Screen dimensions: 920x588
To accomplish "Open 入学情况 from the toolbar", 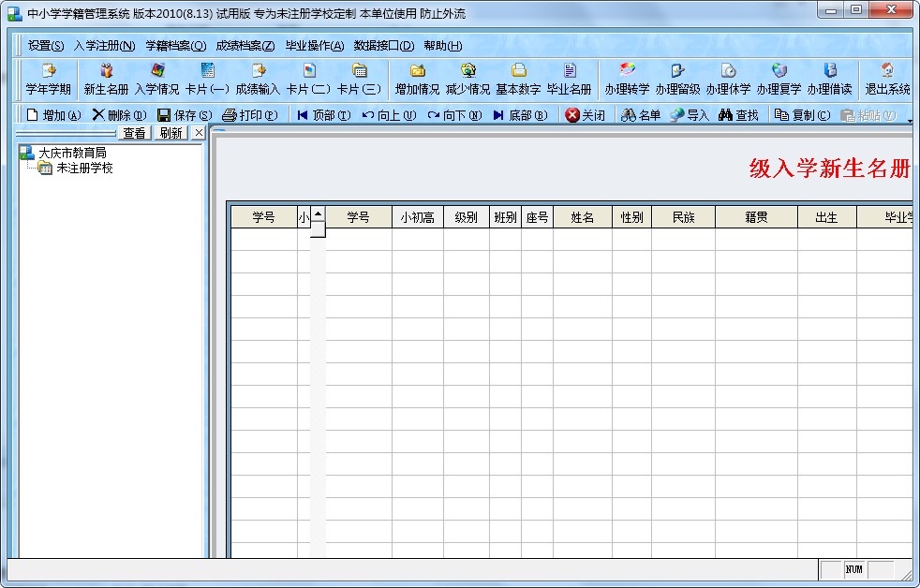I will pos(156,80).
